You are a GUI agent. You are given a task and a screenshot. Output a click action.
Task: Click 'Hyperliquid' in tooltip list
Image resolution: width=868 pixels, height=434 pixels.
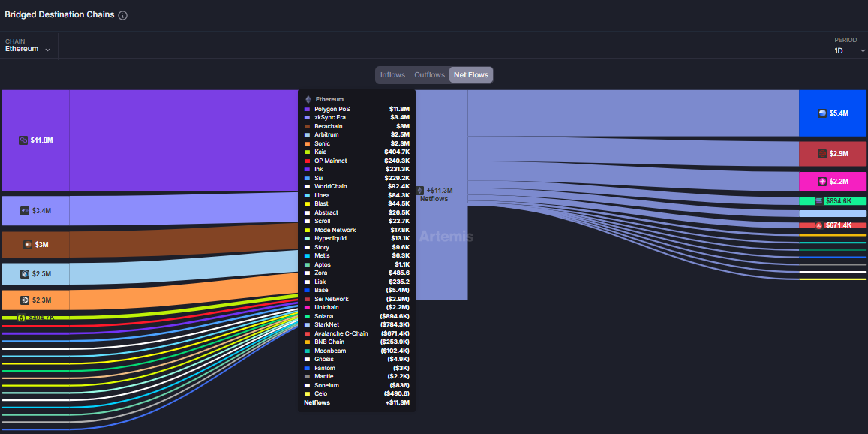tap(331, 238)
